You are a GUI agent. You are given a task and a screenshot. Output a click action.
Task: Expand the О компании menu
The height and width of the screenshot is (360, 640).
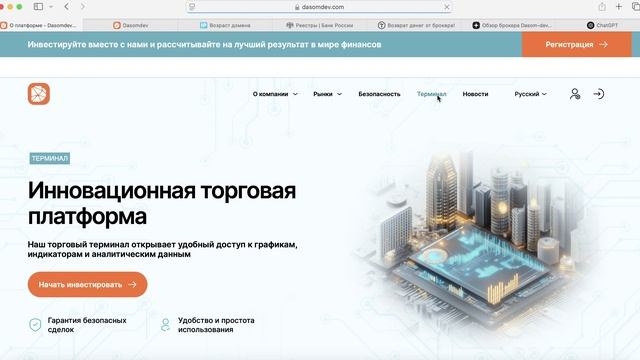point(275,94)
